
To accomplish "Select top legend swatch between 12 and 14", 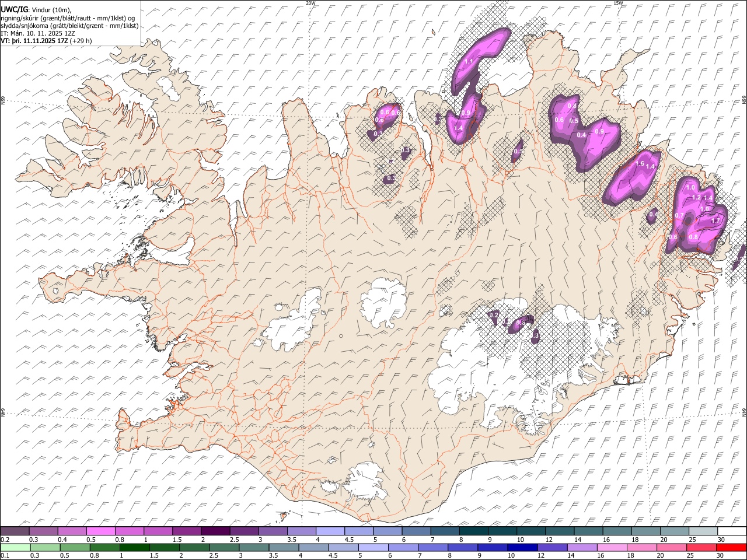I will tap(560, 531).
